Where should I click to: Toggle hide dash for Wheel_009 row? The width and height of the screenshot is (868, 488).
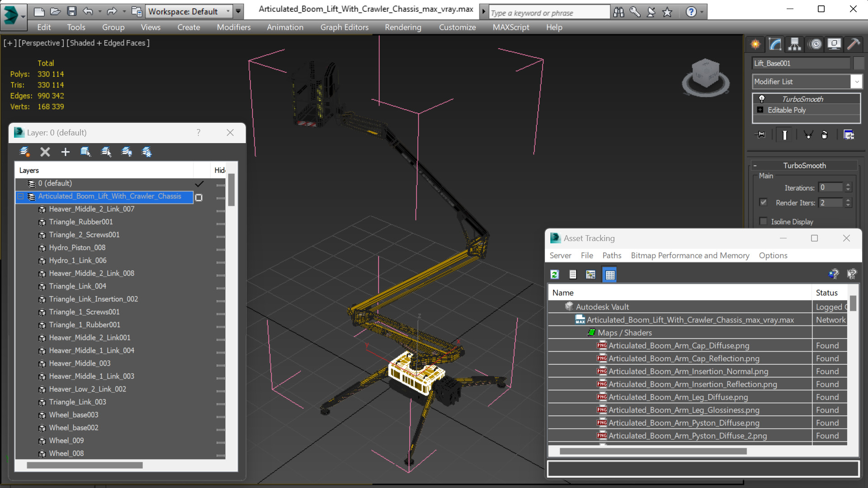pyautogui.click(x=220, y=442)
